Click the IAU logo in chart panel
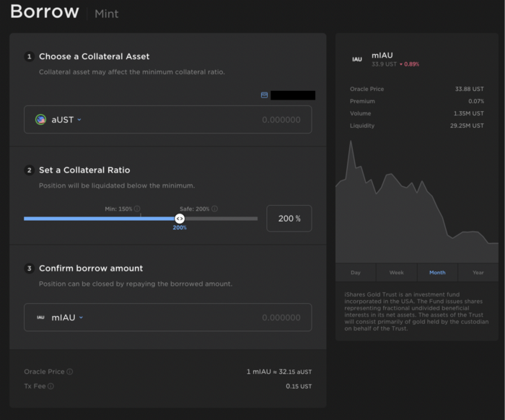This screenshot has height=420, width=505. coord(357,59)
